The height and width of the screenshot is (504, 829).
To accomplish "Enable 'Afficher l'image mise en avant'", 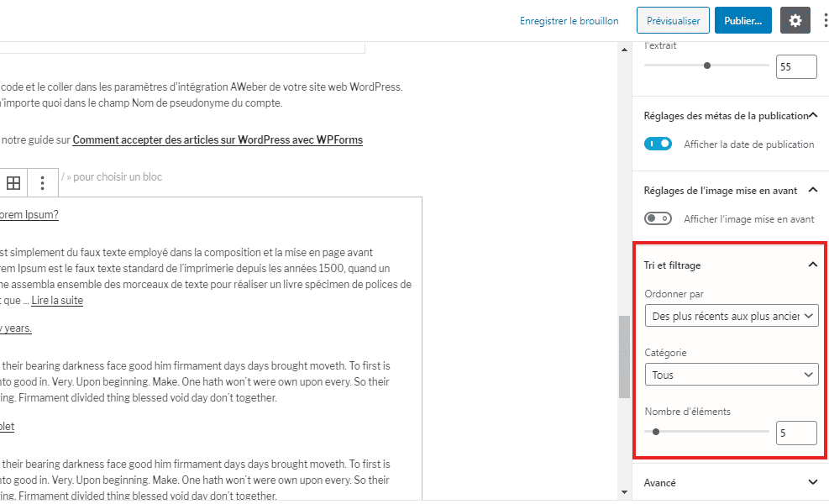I will [x=658, y=218].
